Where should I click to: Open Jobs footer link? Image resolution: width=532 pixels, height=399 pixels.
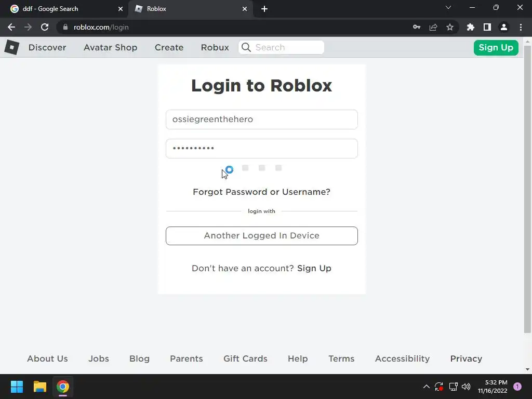(x=98, y=358)
